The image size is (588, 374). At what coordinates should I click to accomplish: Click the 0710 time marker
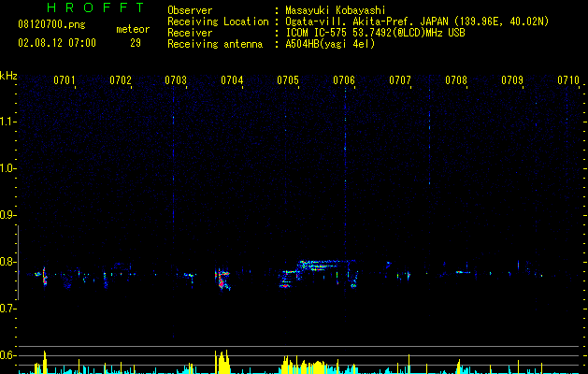click(568, 80)
